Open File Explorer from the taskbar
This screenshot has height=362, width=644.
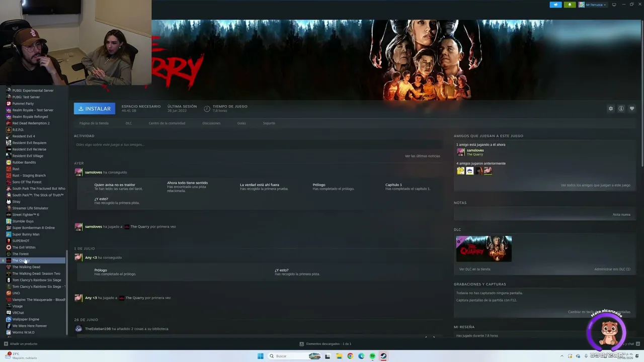click(339, 356)
